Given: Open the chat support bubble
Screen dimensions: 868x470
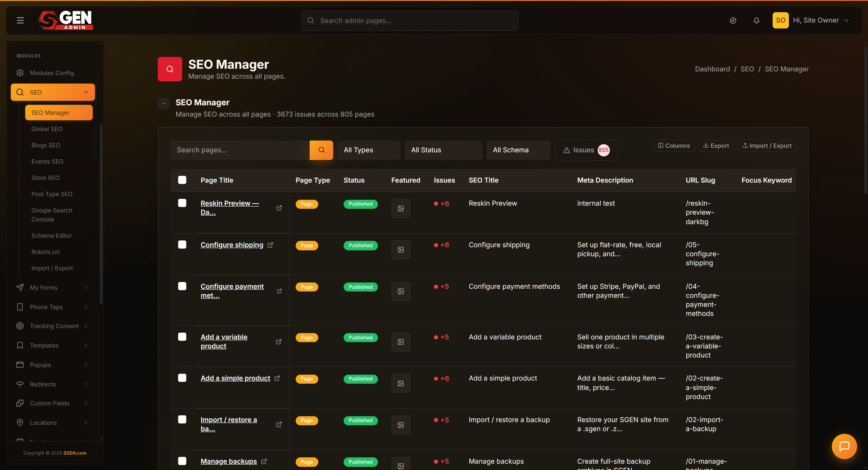Looking at the screenshot, I should [844, 446].
